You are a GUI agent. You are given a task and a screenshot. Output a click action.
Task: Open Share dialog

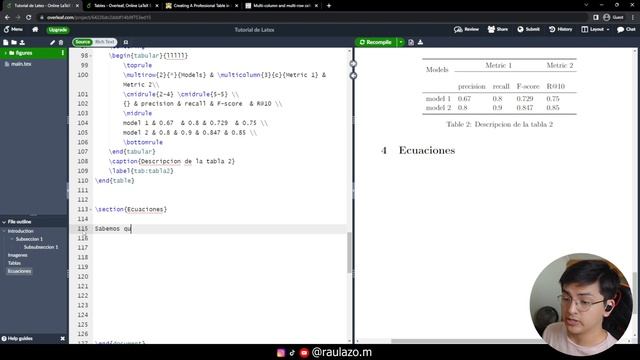pyautogui.click(x=498, y=29)
